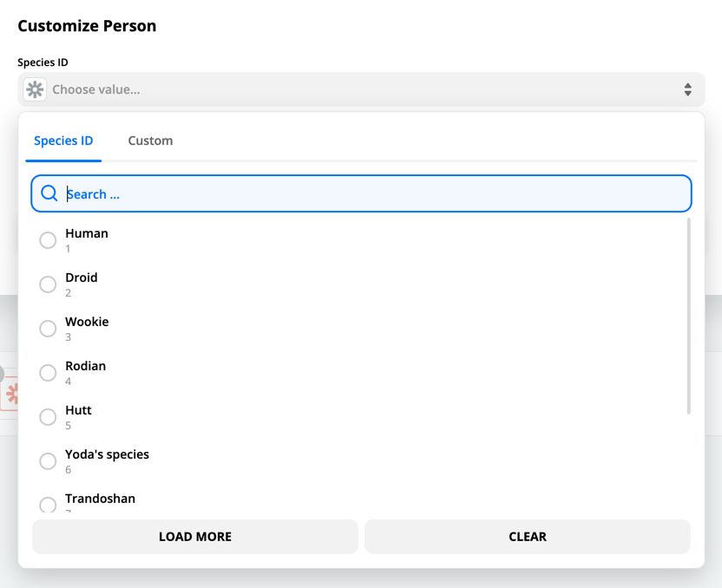Select Yoda's species radio button
This screenshot has height=588, width=722.
coord(48,461)
